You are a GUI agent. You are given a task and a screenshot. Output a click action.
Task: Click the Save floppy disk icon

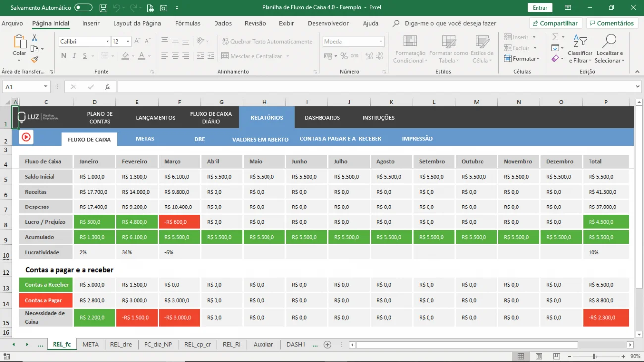[103, 8]
